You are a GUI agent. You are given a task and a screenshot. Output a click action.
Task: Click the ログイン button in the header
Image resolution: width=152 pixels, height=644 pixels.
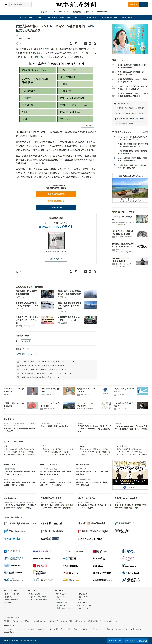point(144,4)
